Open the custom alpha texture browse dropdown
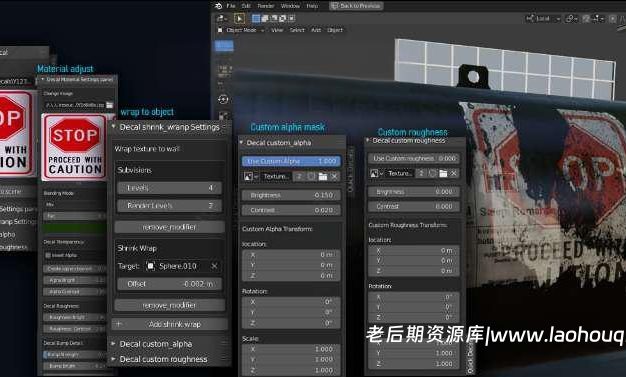626x377 pixels. click(x=251, y=177)
